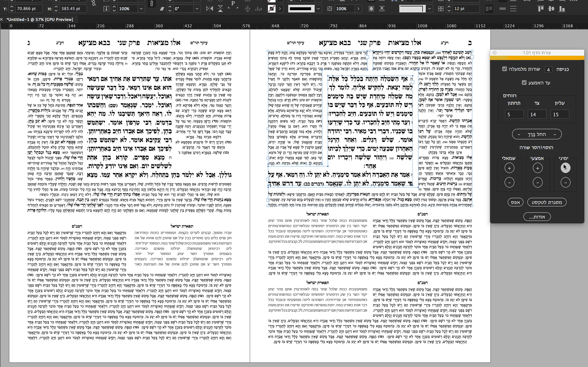Click the three-line justify icon
This screenshot has height=367, width=588.
tap(513, 9)
